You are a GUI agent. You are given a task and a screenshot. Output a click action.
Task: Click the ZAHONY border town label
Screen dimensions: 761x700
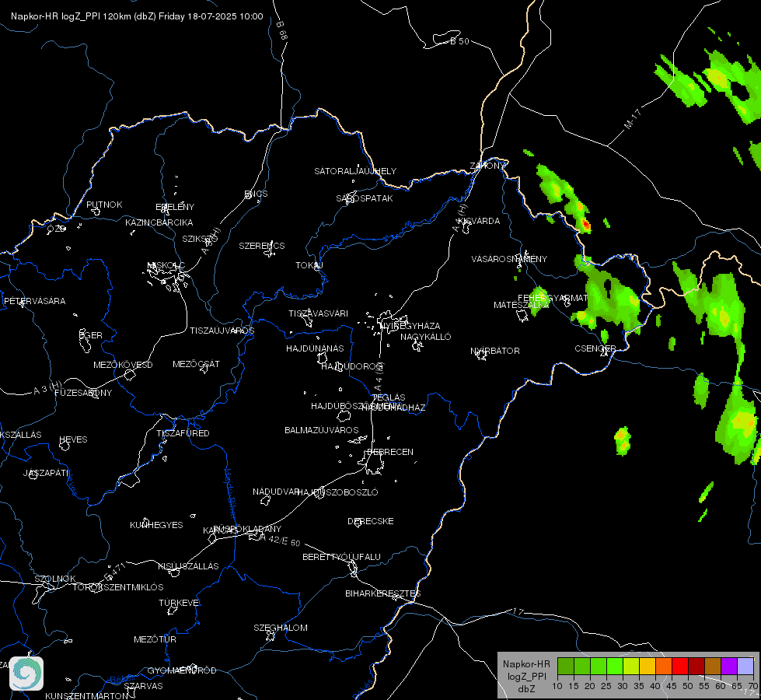pos(487,166)
